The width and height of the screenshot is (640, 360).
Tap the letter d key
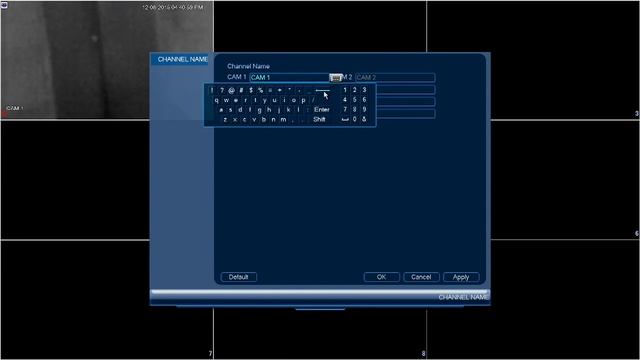(240, 110)
